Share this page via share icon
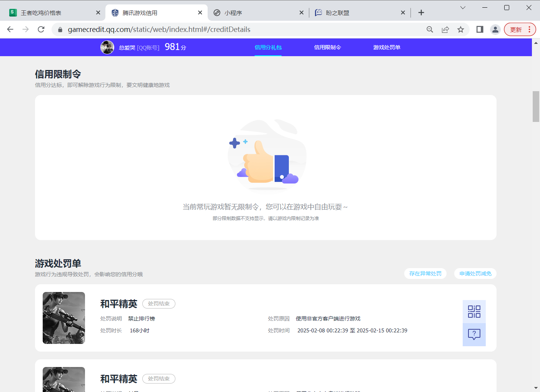Image resolution: width=540 pixels, height=392 pixels. point(445,30)
